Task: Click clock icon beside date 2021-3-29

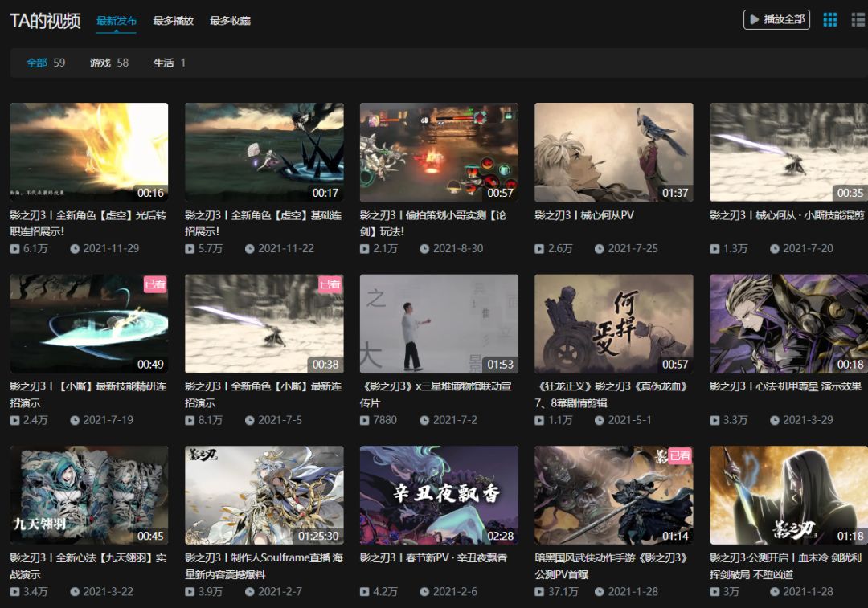Action: 775,420
